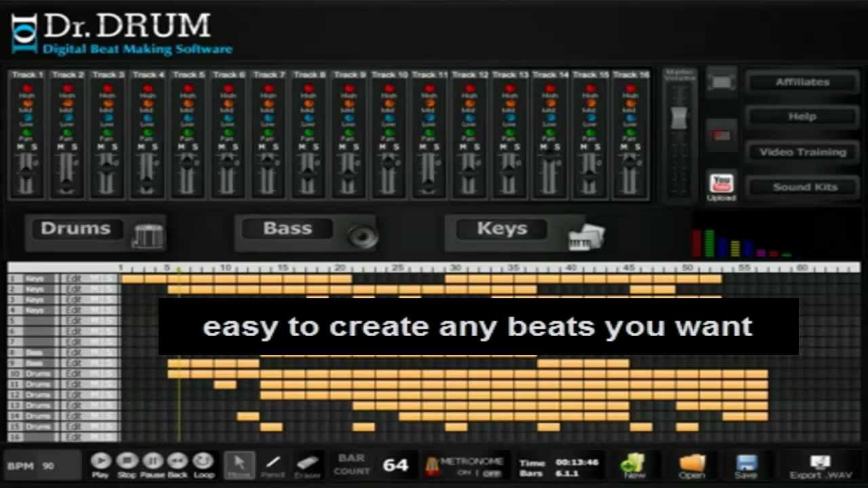Open the Drums sequencer tab
This screenshot has width=868, height=488.
tap(75, 229)
